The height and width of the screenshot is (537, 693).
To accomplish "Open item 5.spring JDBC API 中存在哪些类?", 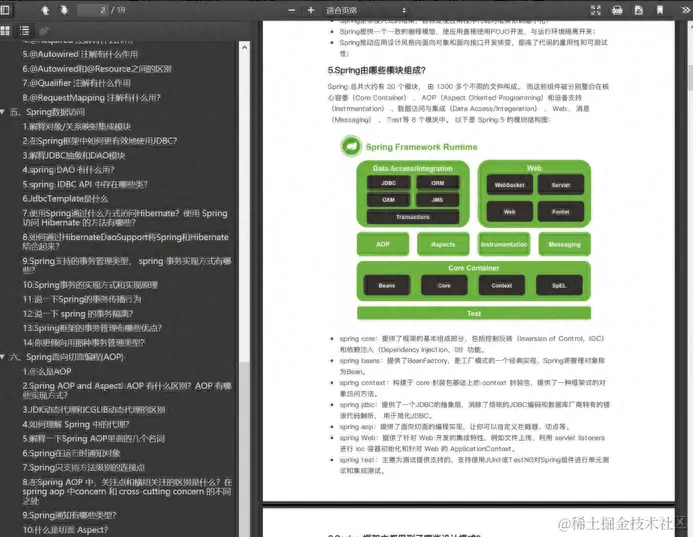I will (85, 184).
